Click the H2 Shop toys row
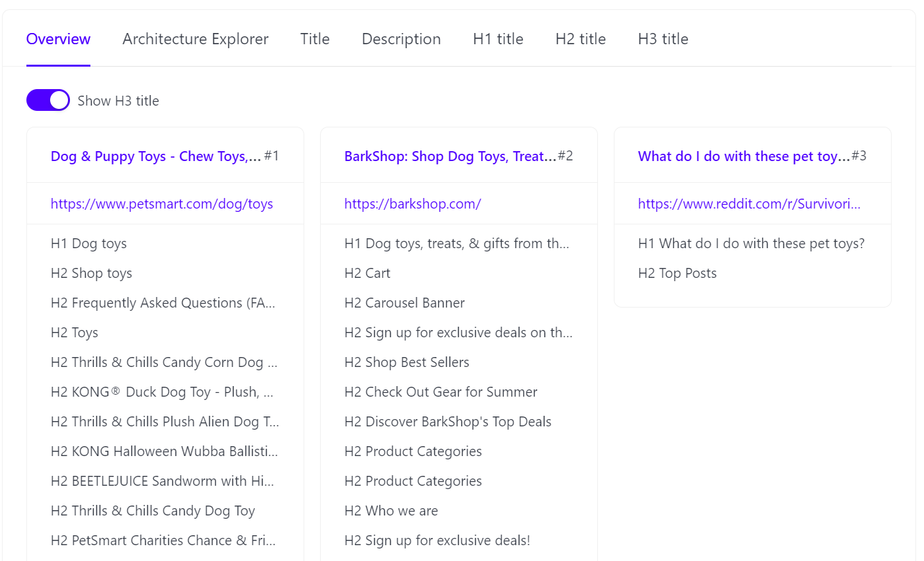Viewport: 924px width, 561px height. 91,273
